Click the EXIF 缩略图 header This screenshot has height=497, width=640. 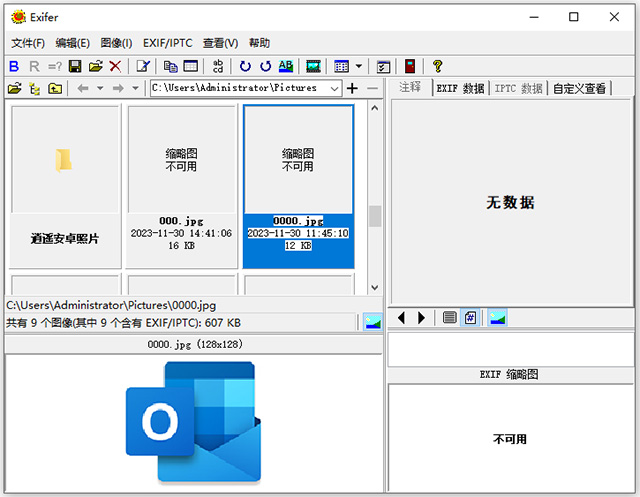point(509,374)
